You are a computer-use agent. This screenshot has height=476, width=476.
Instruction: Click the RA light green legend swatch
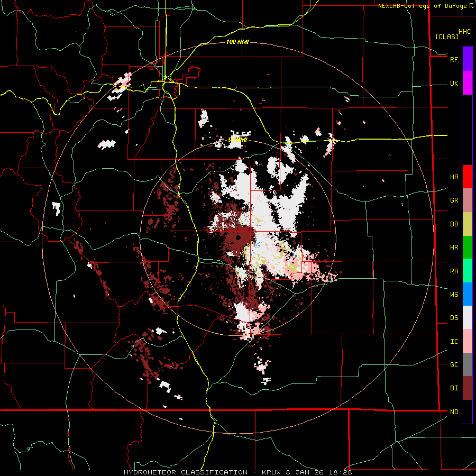click(467, 271)
